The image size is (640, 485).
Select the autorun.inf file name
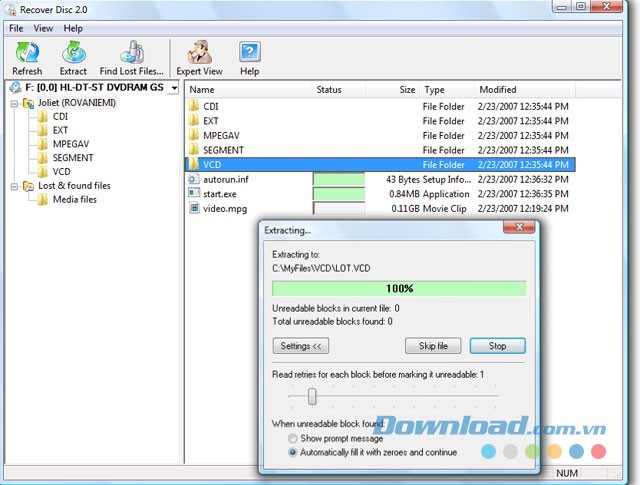(x=226, y=179)
